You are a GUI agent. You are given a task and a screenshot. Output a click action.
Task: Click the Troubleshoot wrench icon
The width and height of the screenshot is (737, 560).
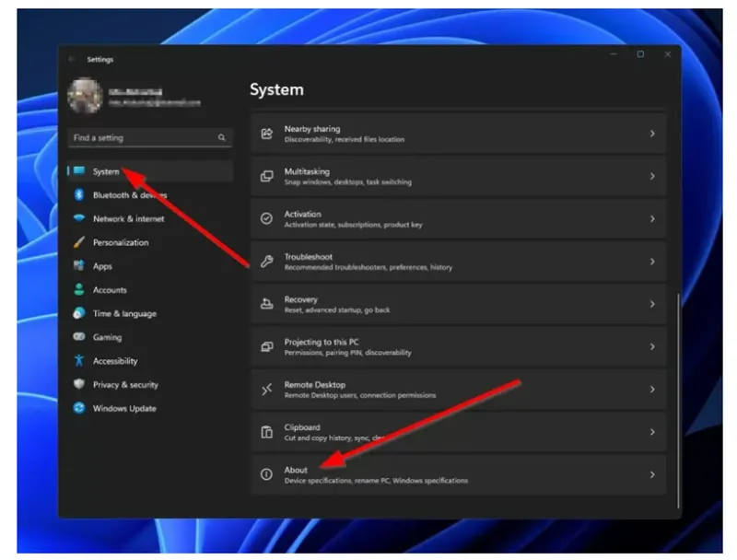click(266, 262)
